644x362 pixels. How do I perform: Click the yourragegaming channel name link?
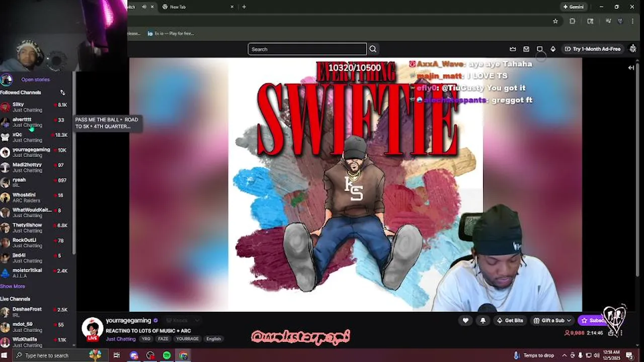(x=128, y=320)
